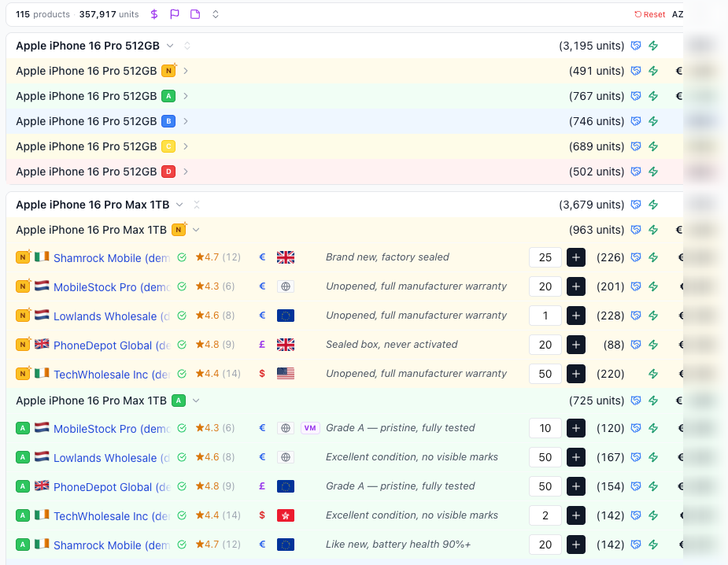Click handshake icon on Shamrock Mobile (226) row
Image resolution: width=728 pixels, height=565 pixels.
tap(636, 257)
